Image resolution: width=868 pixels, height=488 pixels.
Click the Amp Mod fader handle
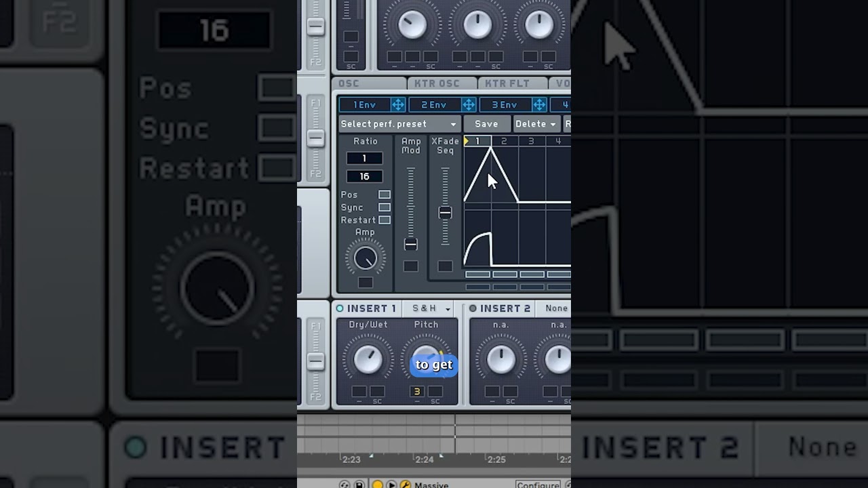point(411,244)
